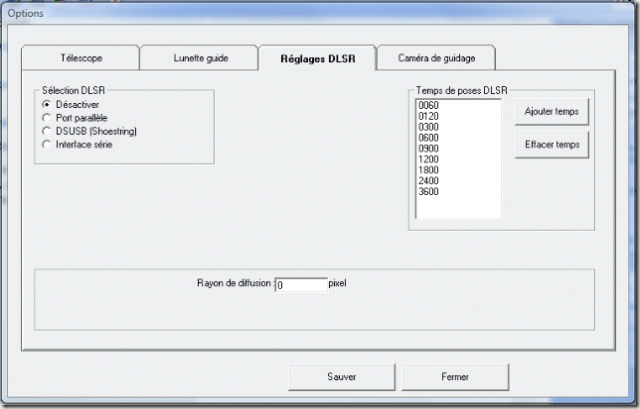Close the dialog with Fermer
The height and width of the screenshot is (409, 640).
(455, 377)
